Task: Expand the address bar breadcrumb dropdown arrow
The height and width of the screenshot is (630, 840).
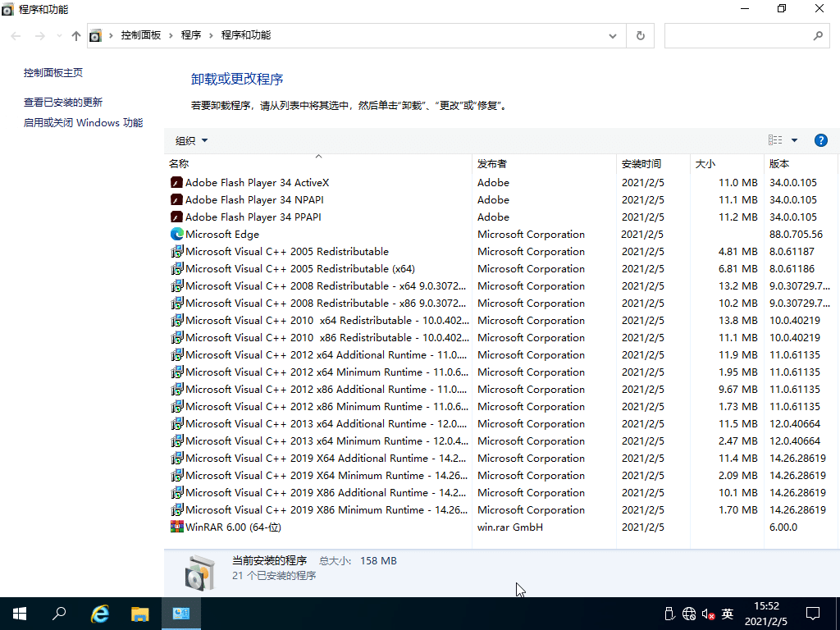Action: (612, 35)
